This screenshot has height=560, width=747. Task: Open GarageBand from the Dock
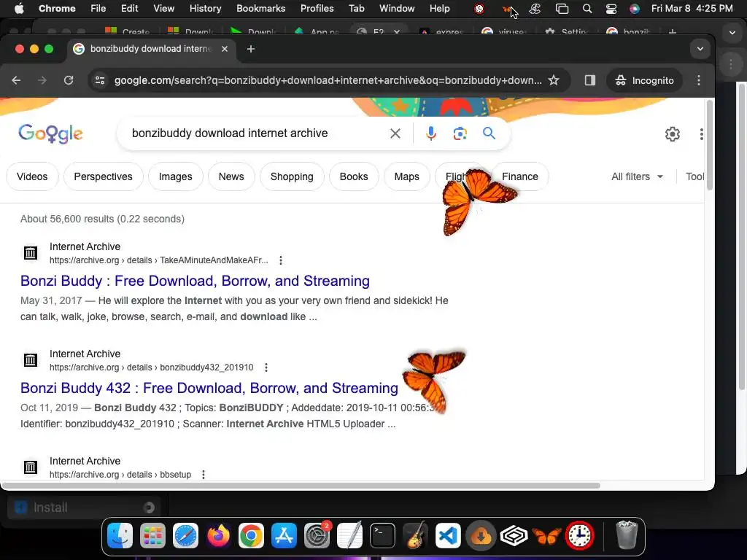coord(415,536)
